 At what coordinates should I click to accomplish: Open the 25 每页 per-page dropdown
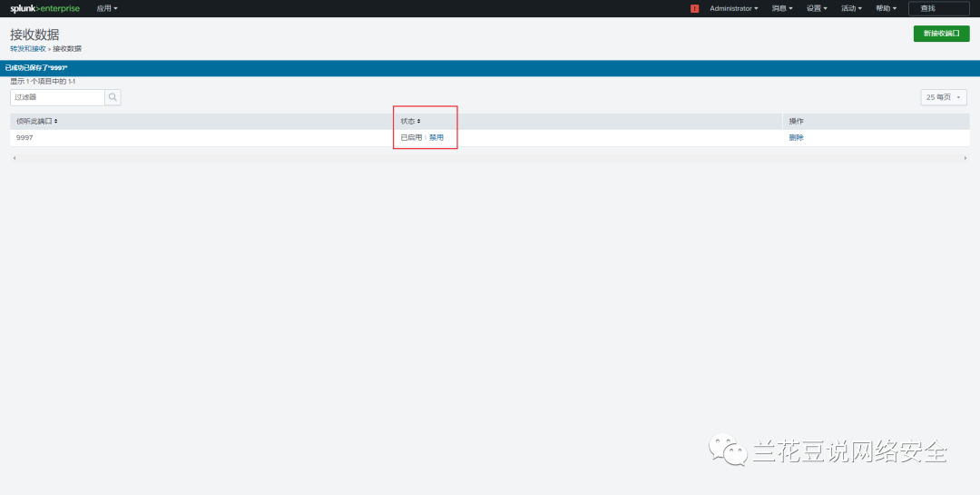(x=944, y=97)
